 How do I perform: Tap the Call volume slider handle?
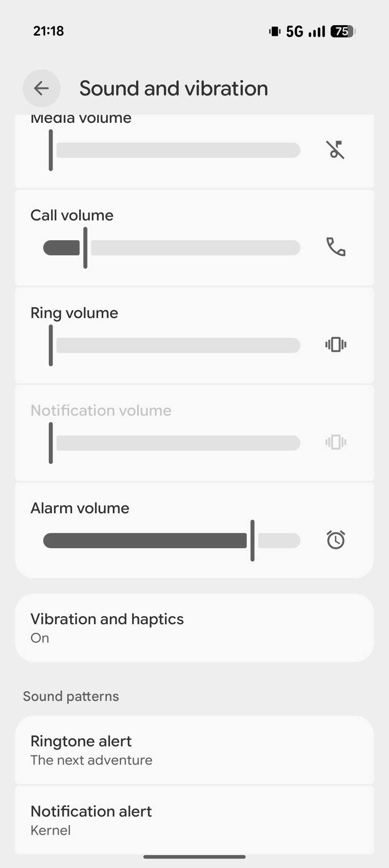[85, 248]
